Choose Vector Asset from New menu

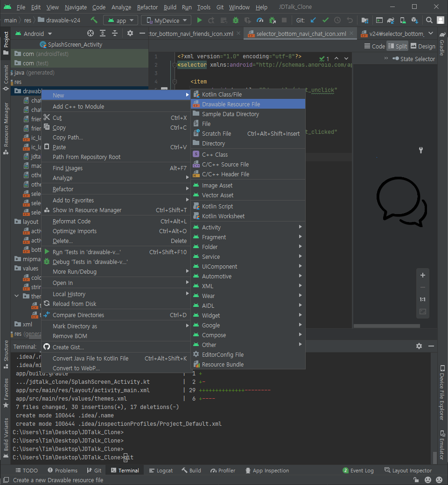click(x=248, y=195)
